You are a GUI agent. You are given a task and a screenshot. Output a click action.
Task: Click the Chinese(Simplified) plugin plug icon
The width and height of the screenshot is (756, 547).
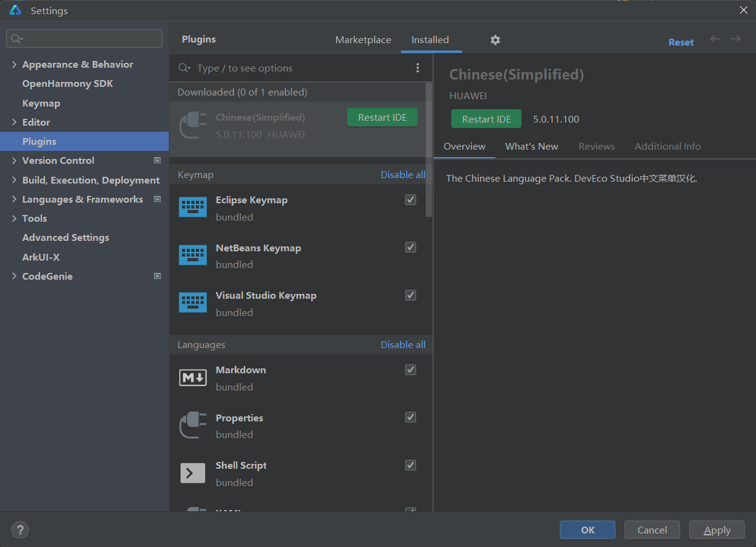[192, 126]
